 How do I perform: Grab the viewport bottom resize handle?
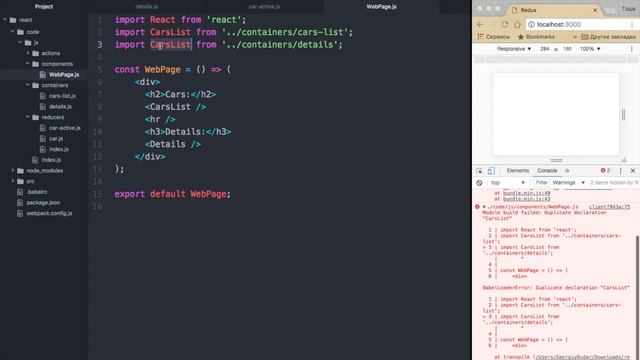[556, 160]
